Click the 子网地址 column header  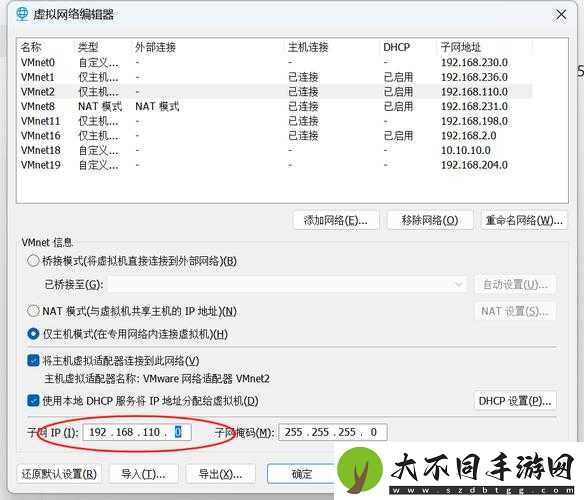461,47
